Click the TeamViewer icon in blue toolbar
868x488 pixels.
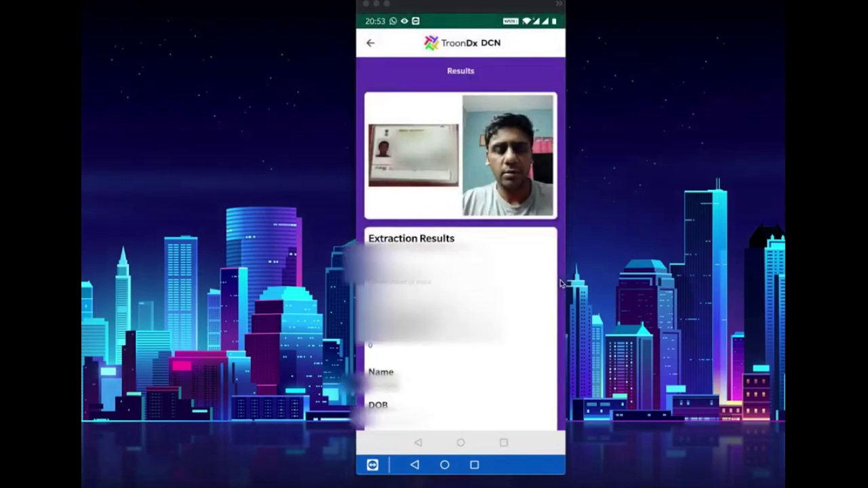372,465
